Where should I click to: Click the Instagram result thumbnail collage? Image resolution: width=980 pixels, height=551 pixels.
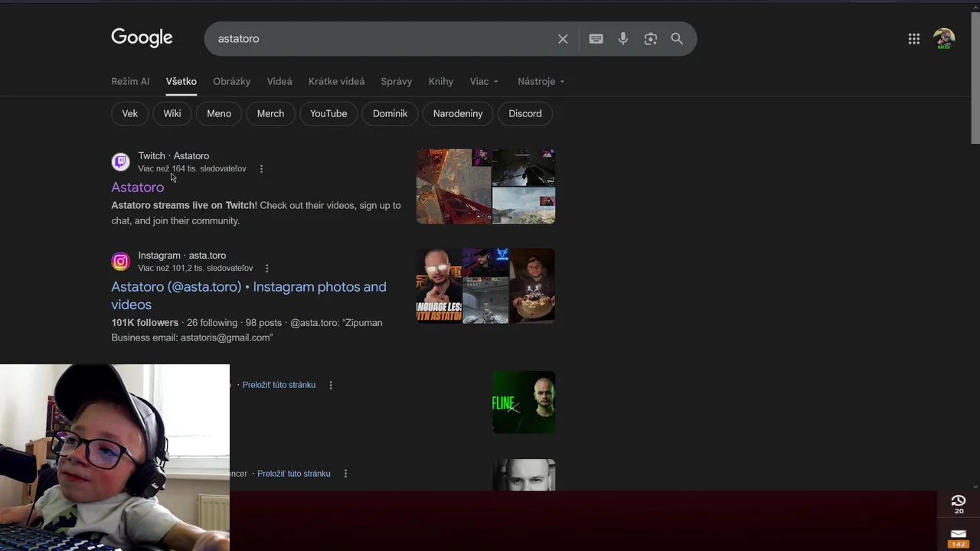coord(486,285)
